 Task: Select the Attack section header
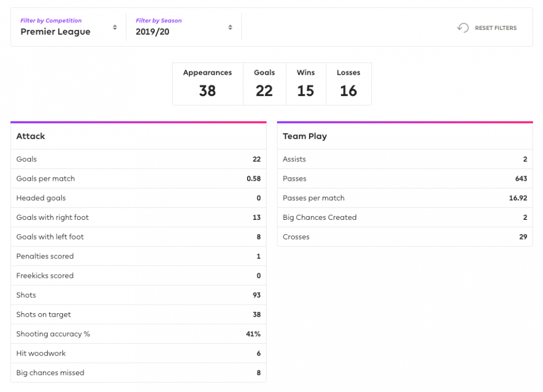tap(138, 136)
